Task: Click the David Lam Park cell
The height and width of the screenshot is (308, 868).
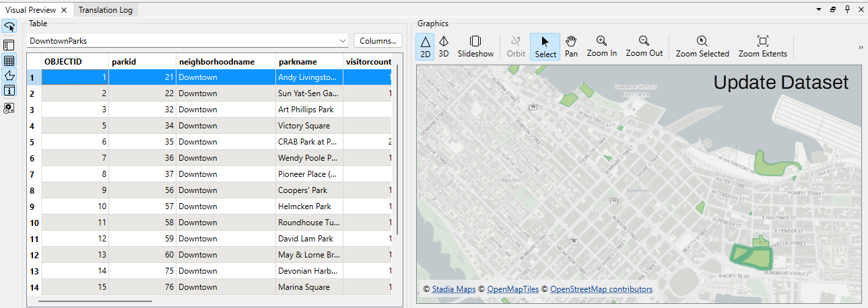Action: click(309, 239)
